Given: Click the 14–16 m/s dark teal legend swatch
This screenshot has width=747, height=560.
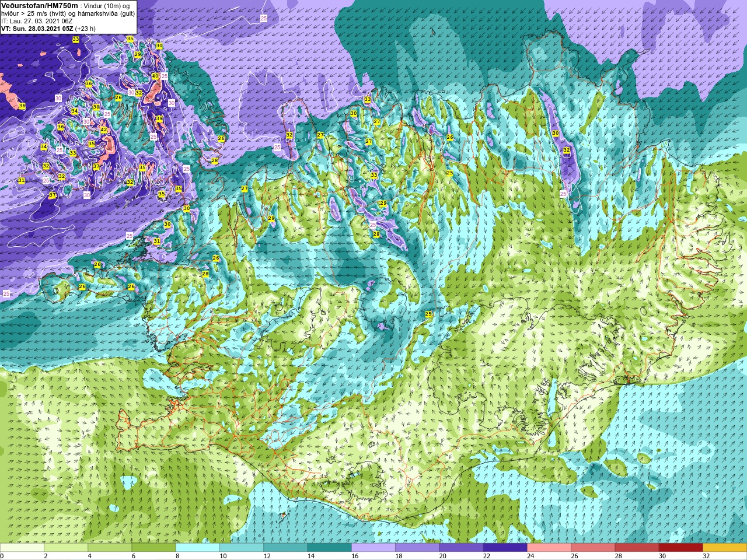Looking at the screenshot, I should [329, 547].
